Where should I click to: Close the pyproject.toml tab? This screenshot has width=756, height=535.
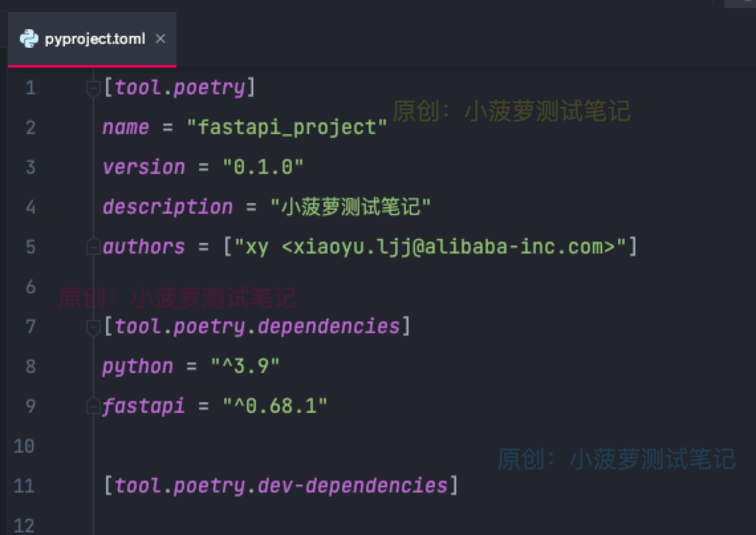(x=160, y=38)
